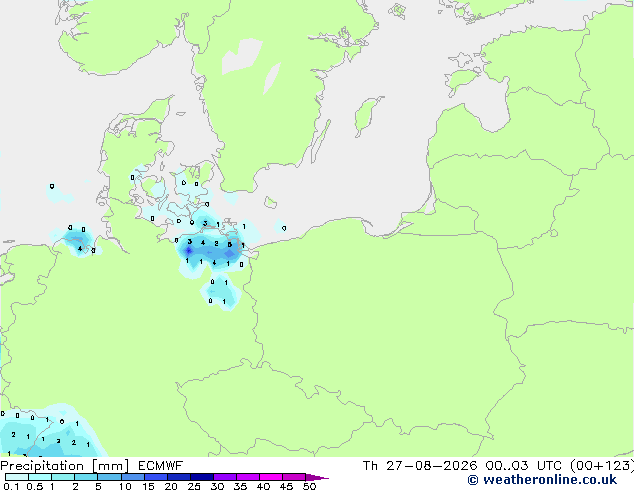Screen dimensions: 634x490
Task: Click the legend swatch between 0.1 and 0.5
Action: 17,477
